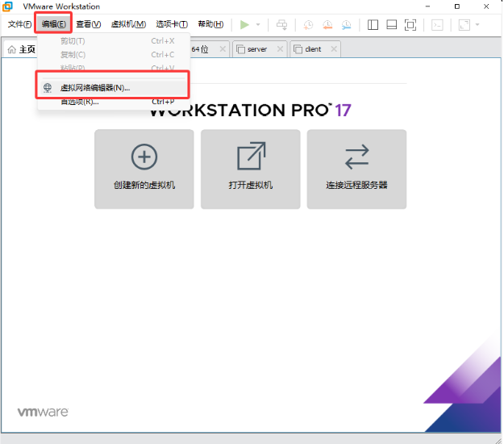Click the console view terminal icon
The image size is (504, 444).
(437, 25)
